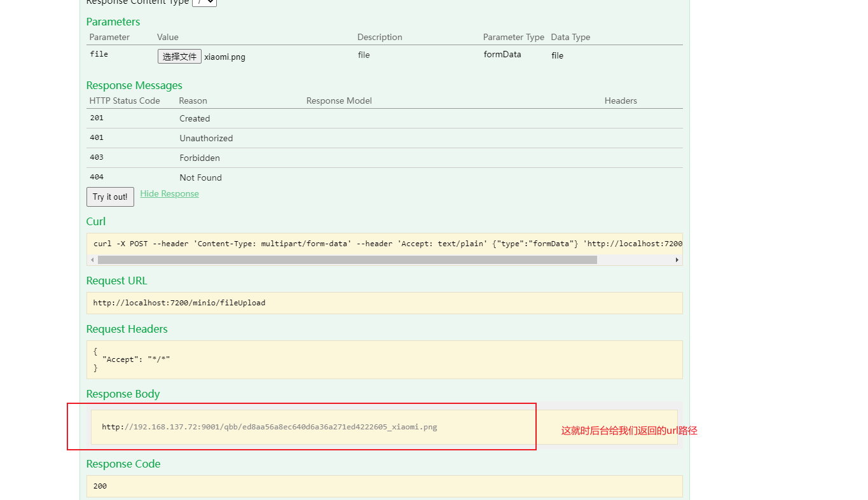This screenshot has width=868, height=500.
Task: Click the xiaomi.png selected file name
Action: click(224, 57)
